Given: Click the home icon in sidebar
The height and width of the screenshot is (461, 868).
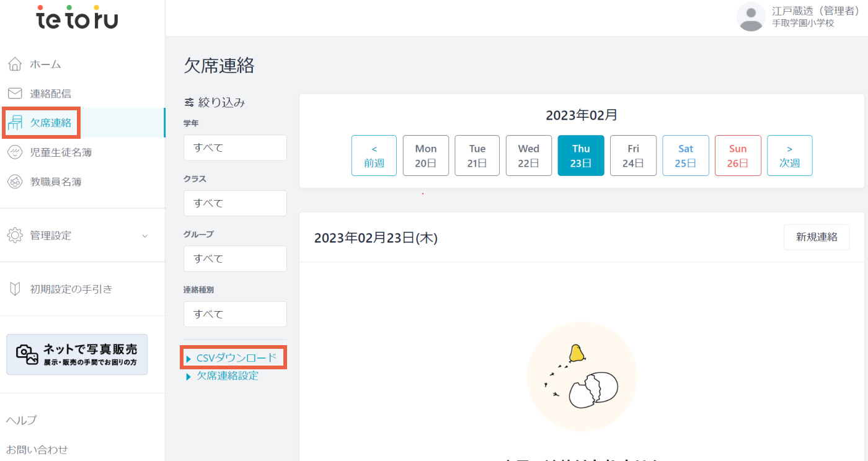Looking at the screenshot, I should [15, 64].
